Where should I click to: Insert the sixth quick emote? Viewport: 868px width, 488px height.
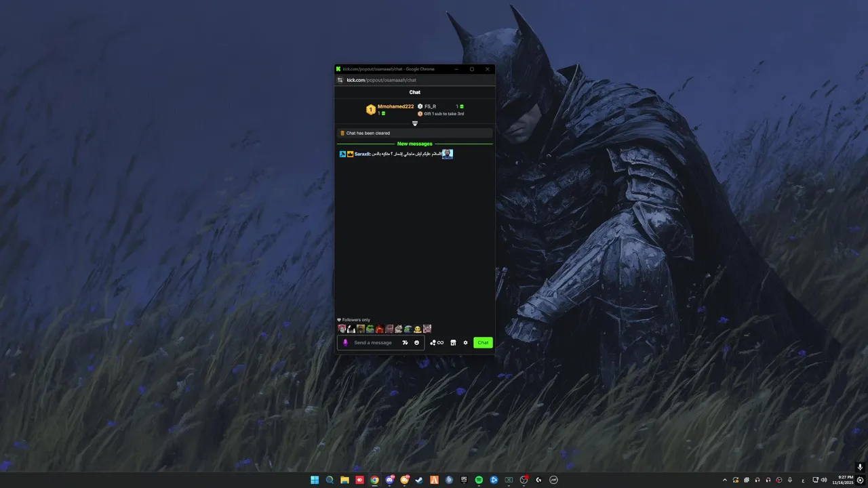[x=389, y=329]
